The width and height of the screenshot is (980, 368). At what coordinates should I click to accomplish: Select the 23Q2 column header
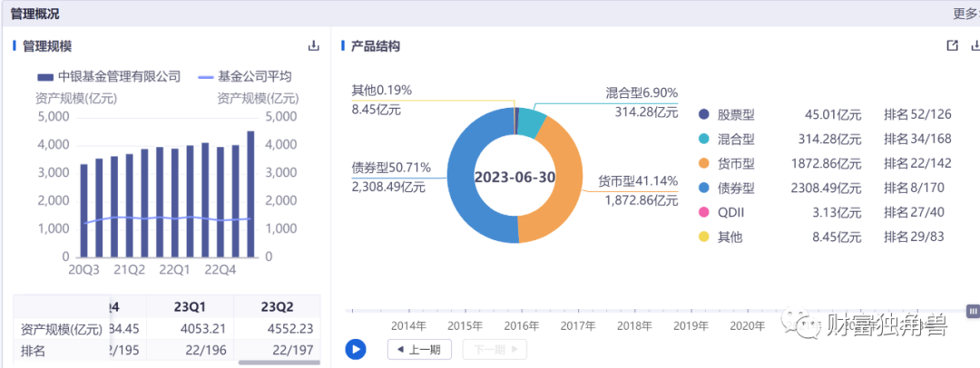click(278, 305)
